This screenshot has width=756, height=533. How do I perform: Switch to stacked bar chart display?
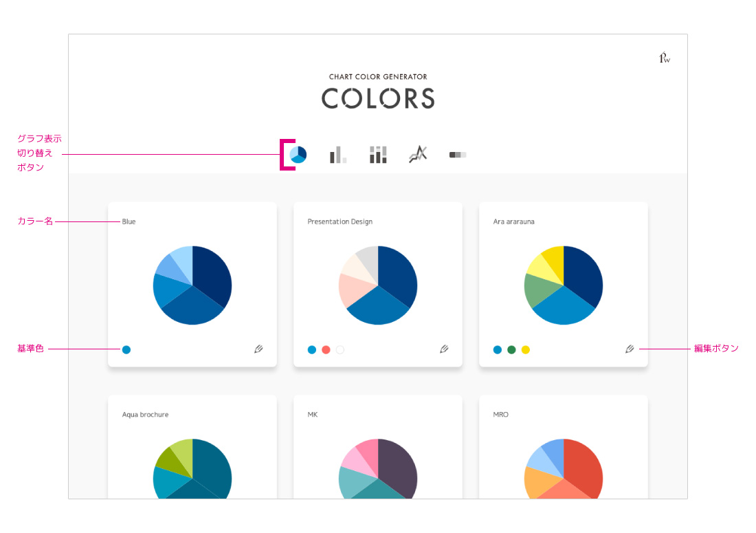coord(378,155)
